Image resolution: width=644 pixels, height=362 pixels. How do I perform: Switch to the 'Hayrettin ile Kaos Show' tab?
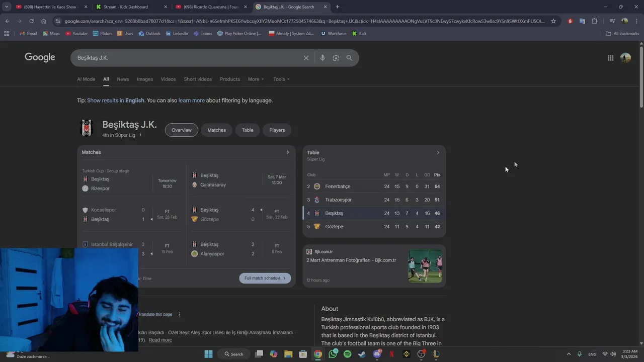(x=50, y=7)
